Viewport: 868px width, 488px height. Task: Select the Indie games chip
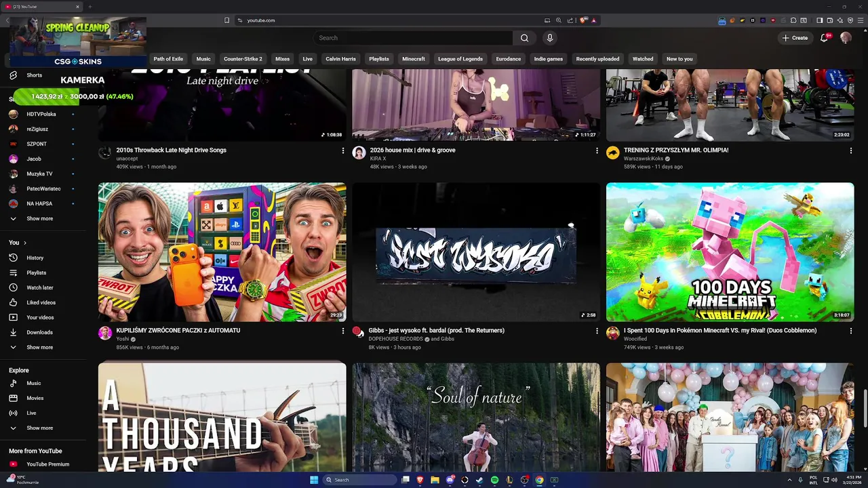[x=549, y=59]
